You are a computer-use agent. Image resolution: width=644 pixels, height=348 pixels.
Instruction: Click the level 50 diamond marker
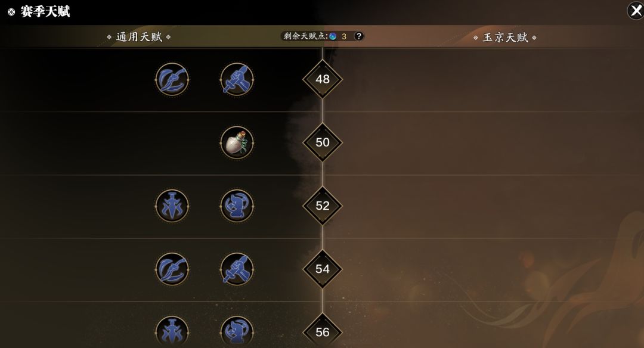point(323,142)
